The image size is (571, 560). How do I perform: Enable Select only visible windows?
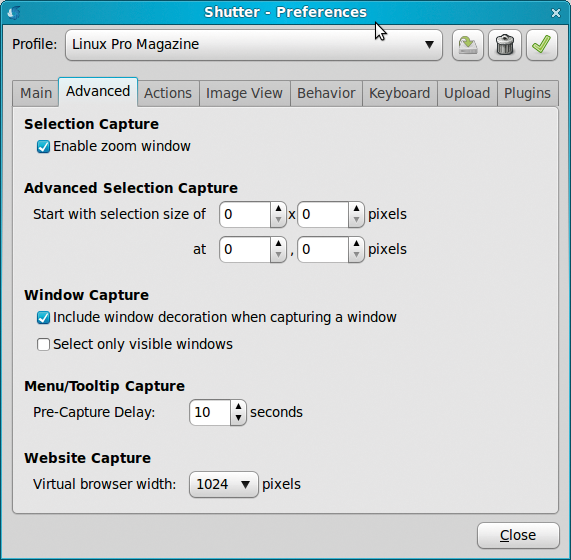pos(43,344)
